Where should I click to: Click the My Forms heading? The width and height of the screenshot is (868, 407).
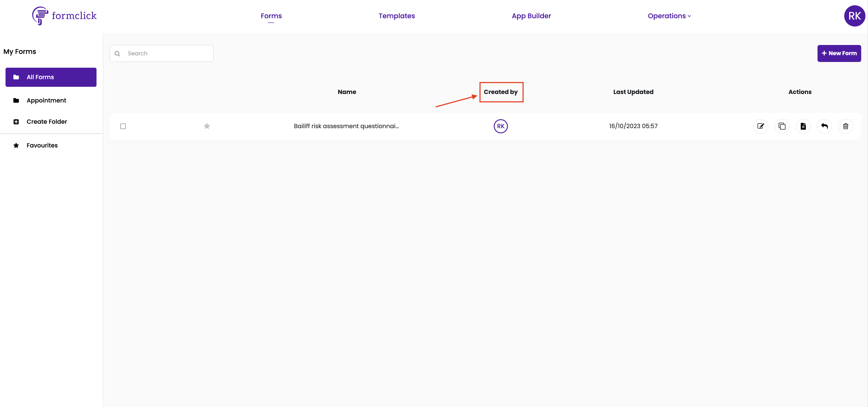(x=20, y=52)
